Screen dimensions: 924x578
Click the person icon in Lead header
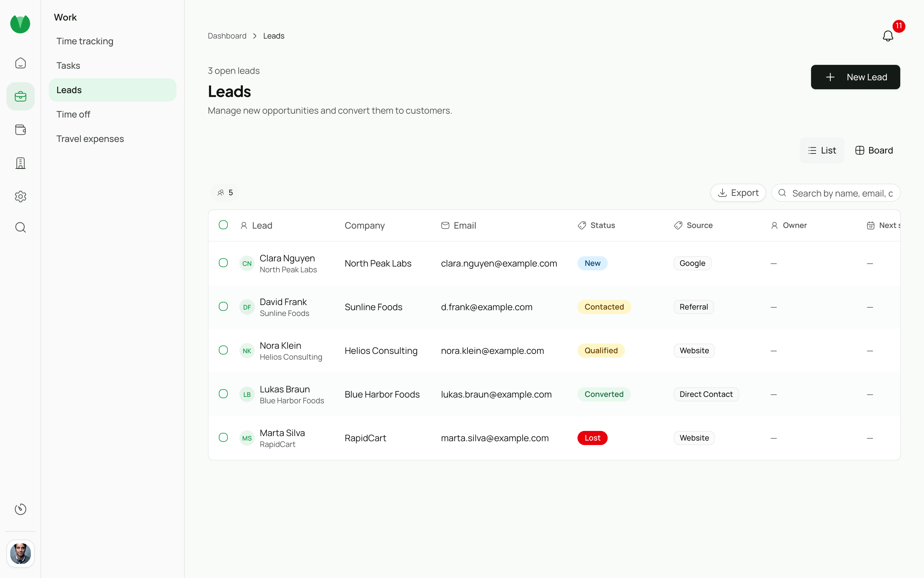click(x=244, y=225)
